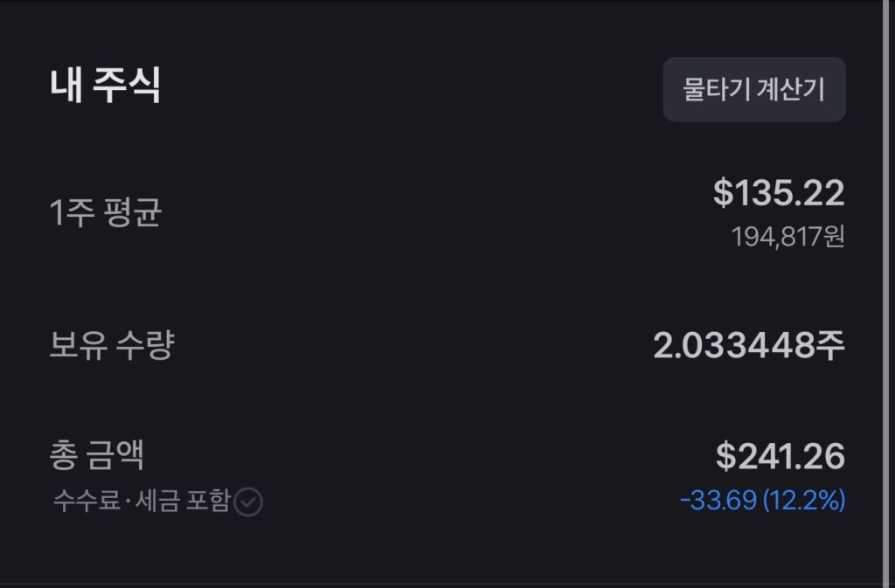
Task: Open the 물타기 계산기 calculator
Action: (x=754, y=89)
